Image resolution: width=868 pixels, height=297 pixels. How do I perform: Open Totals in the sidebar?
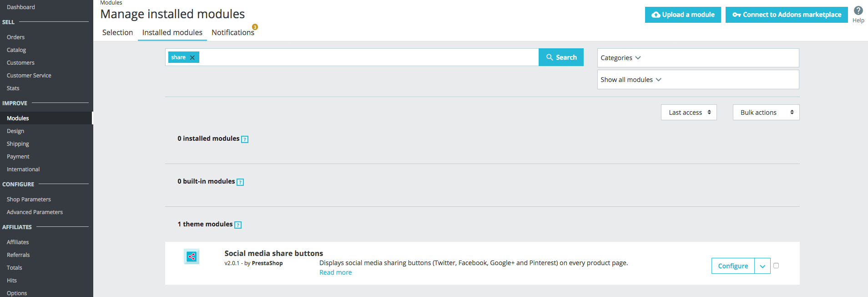click(15, 267)
